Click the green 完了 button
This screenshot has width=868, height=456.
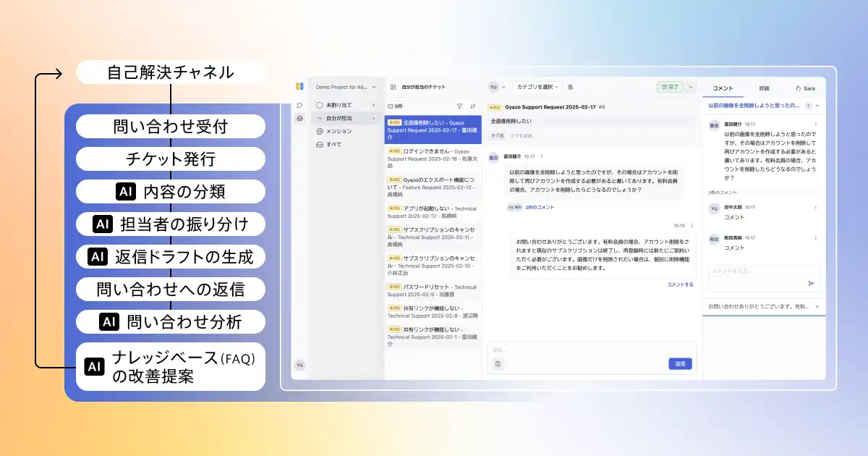pos(670,87)
